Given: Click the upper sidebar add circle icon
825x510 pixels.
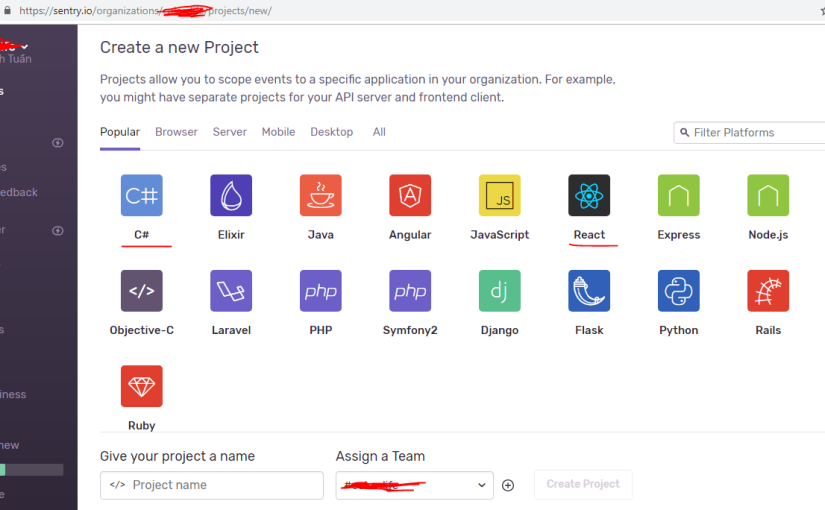Looking at the screenshot, I should point(58,143).
